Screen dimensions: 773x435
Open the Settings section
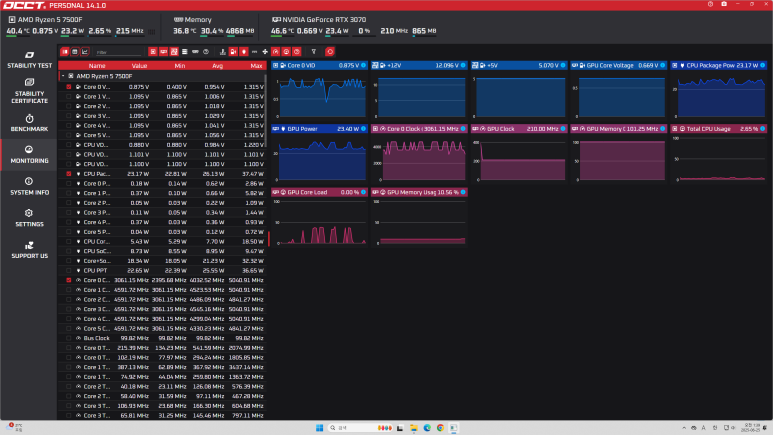coord(29,218)
